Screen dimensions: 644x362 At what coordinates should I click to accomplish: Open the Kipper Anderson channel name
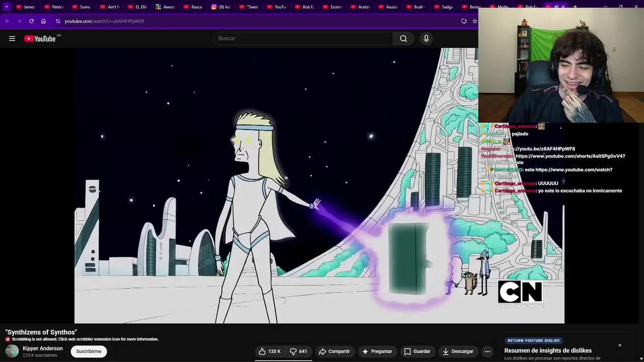point(43,348)
